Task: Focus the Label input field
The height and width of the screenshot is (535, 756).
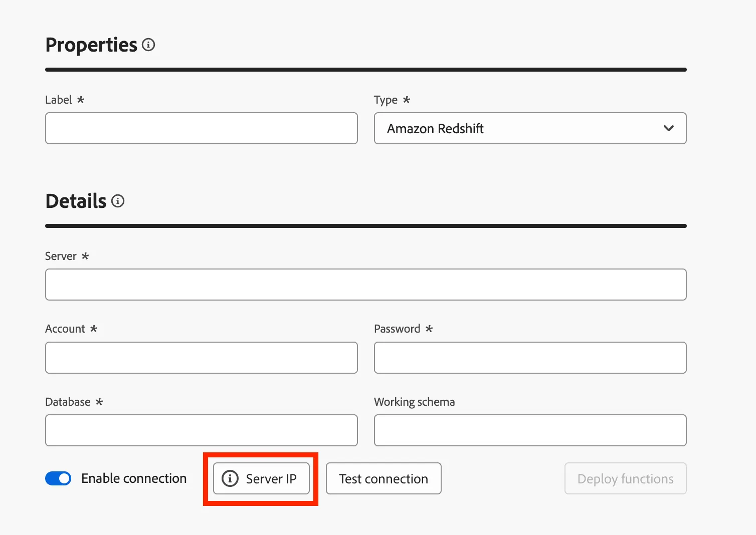Action: [201, 128]
